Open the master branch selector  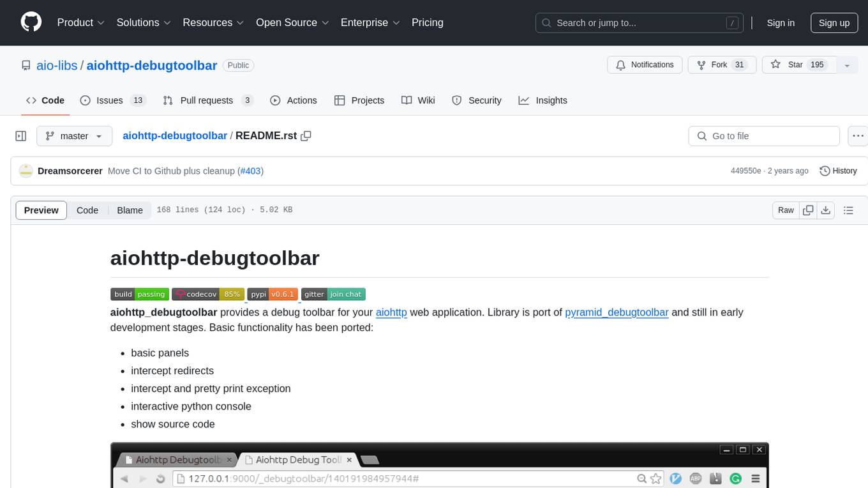(x=74, y=136)
